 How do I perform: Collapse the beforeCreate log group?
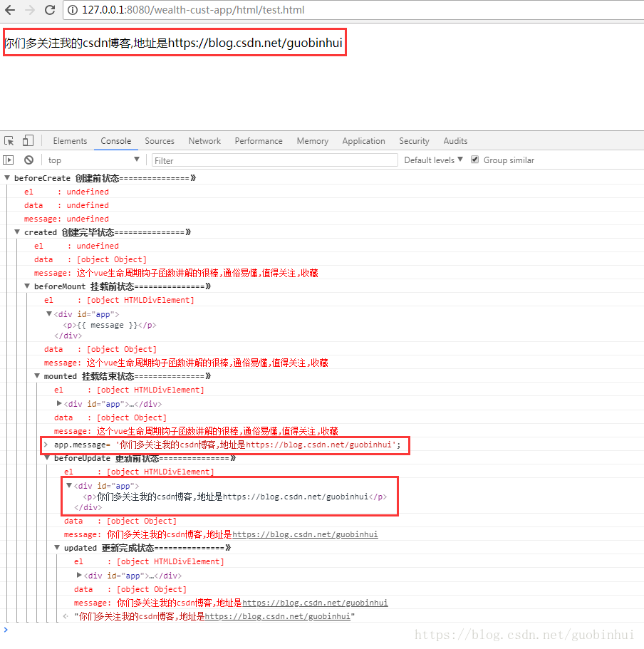(7, 178)
